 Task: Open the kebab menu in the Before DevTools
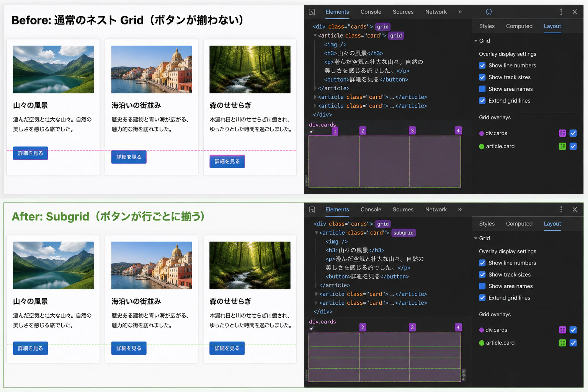(561, 12)
